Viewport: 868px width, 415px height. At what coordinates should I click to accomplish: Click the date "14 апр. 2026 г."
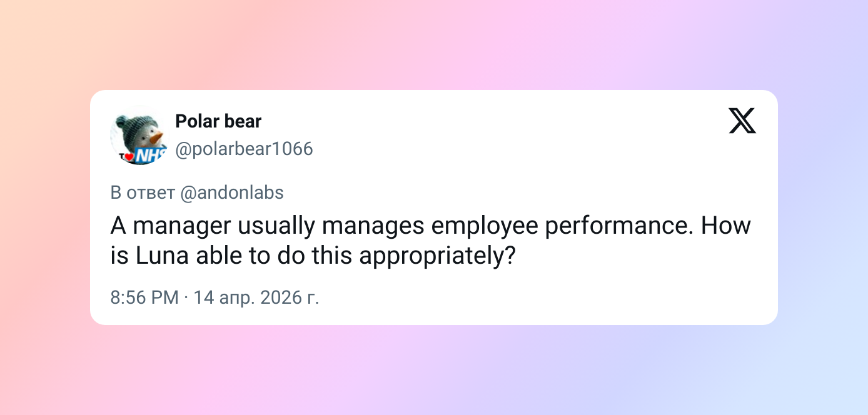tap(256, 297)
